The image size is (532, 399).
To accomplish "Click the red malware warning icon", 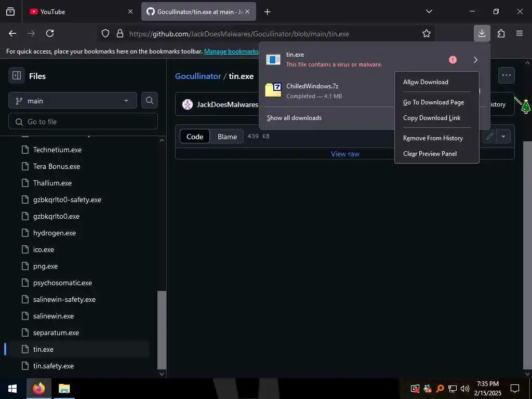I will 453,60.
